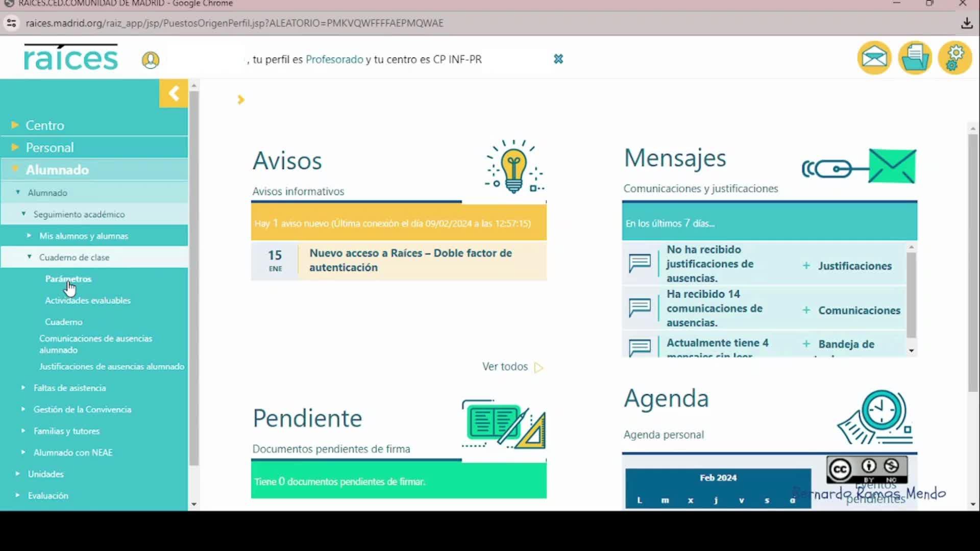Image resolution: width=980 pixels, height=551 pixels.
Task: Expand Faltas de asistencia submenu
Action: coord(69,388)
